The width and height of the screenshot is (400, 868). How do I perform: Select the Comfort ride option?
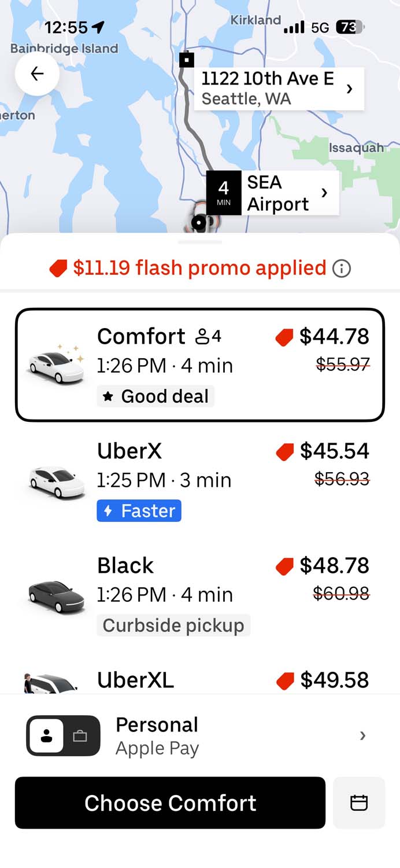pyautogui.click(x=200, y=365)
